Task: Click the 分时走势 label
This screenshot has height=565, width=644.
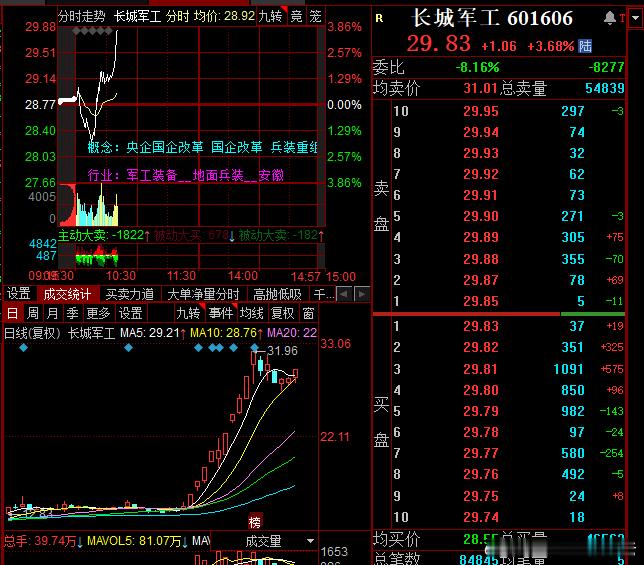Action: (x=82, y=16)
